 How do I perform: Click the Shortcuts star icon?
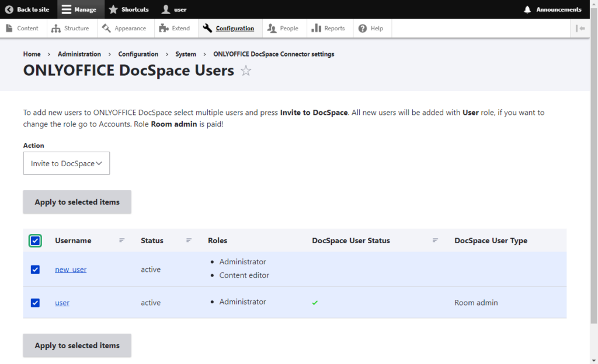click(x=114, y=9)
